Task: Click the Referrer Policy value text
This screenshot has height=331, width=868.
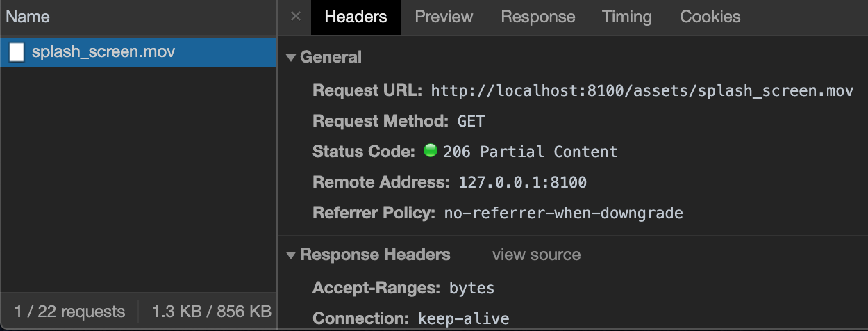Action: (563, 213)
